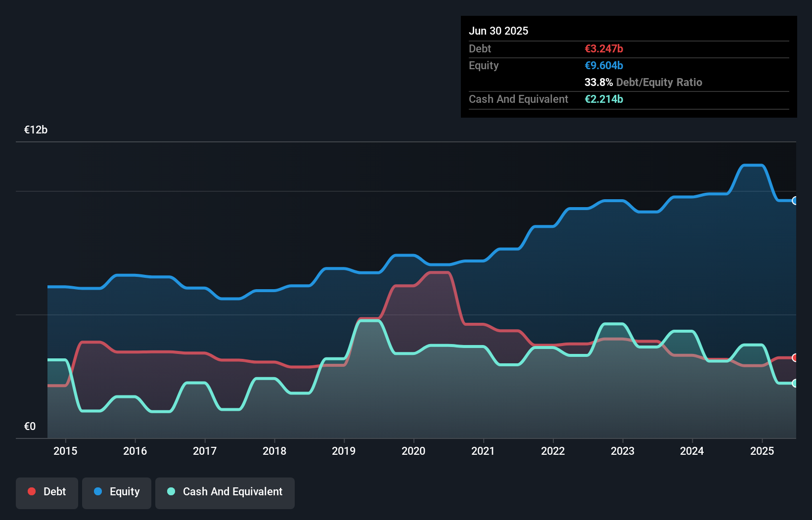Viewport: 812px width, 520px height.
Task: Click the €12b y-axis label
Action: (36, 130)
